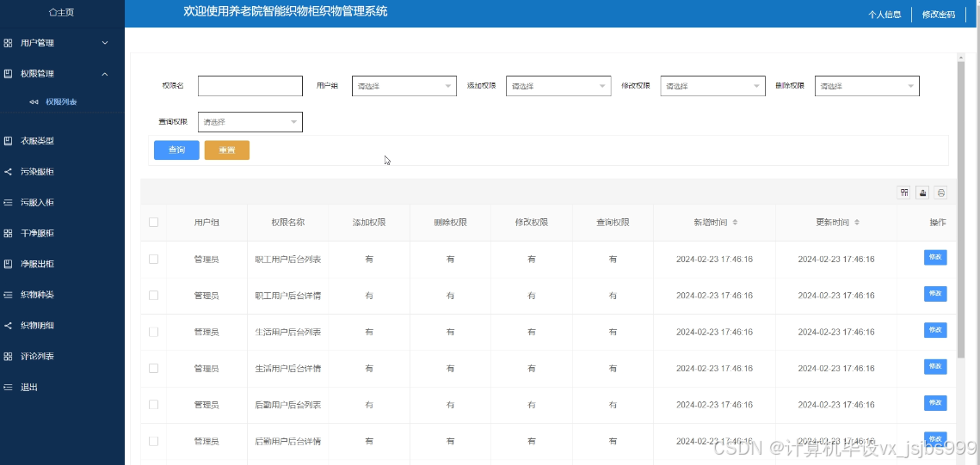Click 修改 for 后勤用户后台列表 row

coord(935,402)
